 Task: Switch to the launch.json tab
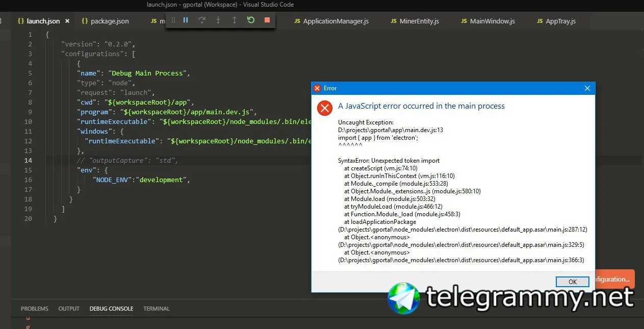click(x=43, y=21)
